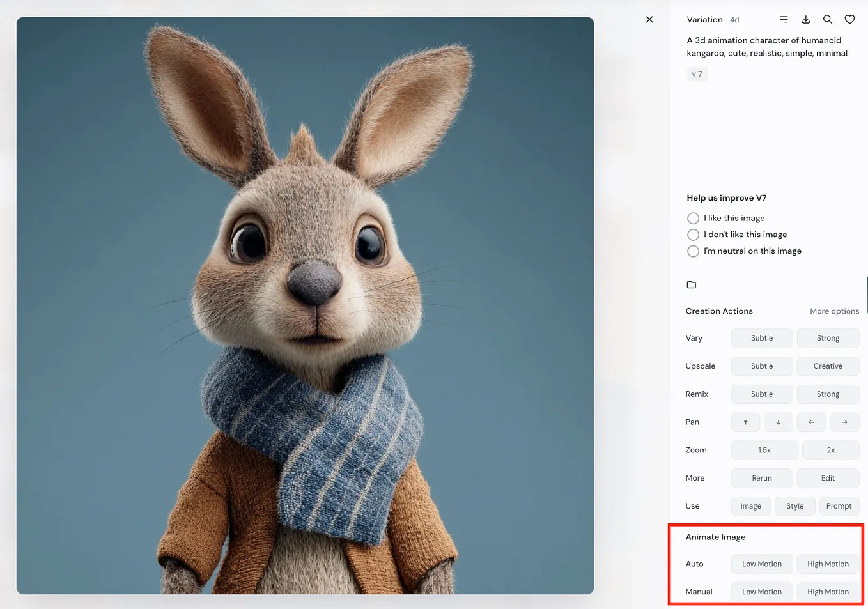
Task: Expand More options under Creation Actions
Action: (x=834, y=311)
